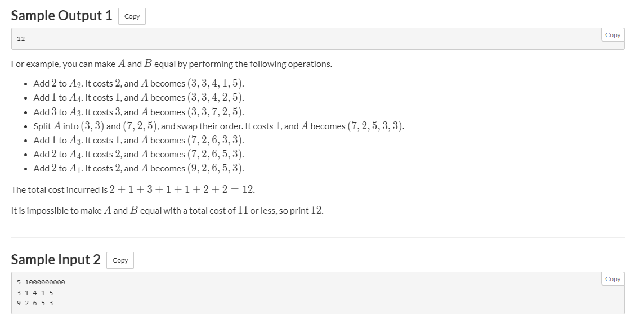The height and width of the screenshot is (330, 644).
Task: Click the 'Sample Input 2' heading text
Action: click(x=56, y=260)
